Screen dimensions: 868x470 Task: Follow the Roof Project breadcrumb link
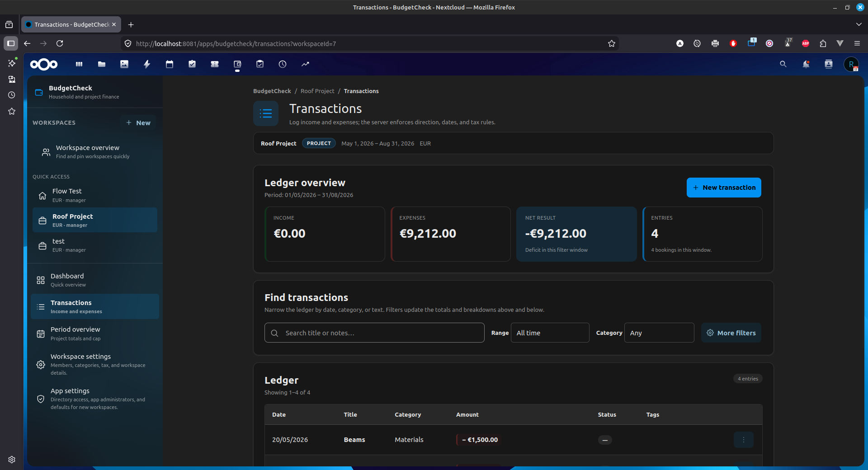click(317, 91)
